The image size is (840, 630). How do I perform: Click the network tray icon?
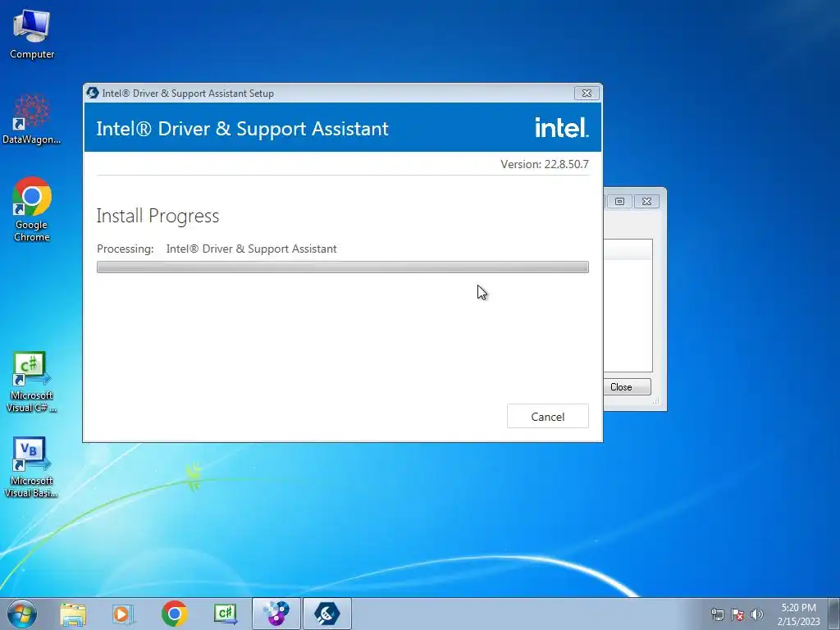tap(717, 614)
